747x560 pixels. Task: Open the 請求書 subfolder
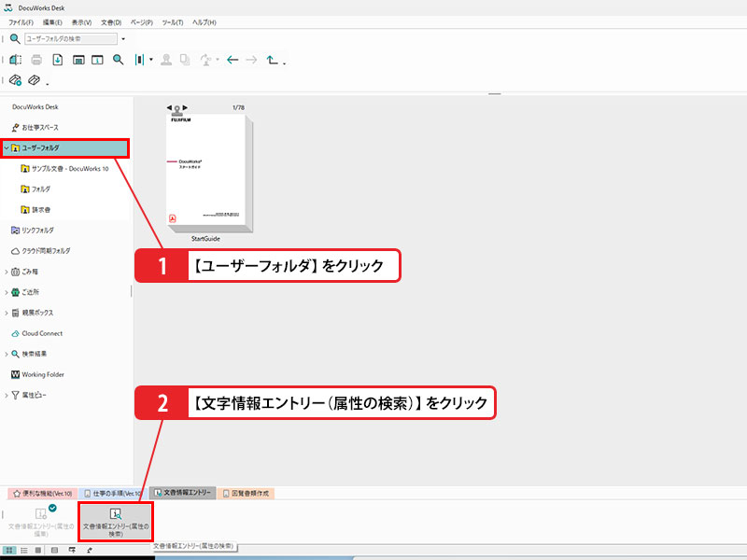(35, 209)
